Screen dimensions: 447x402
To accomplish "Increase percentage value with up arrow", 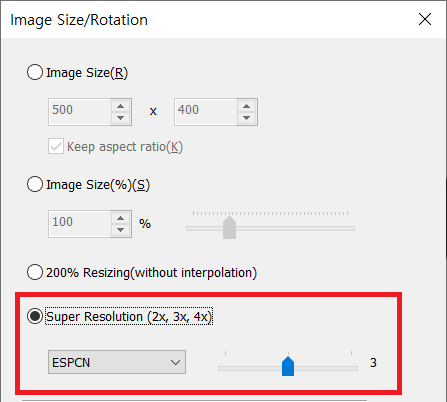I will [121, 218].
